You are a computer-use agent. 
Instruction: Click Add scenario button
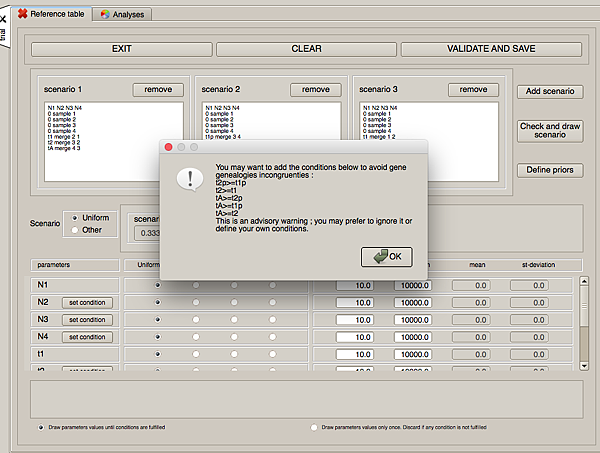pyautogui.click(x=549, y=91)
